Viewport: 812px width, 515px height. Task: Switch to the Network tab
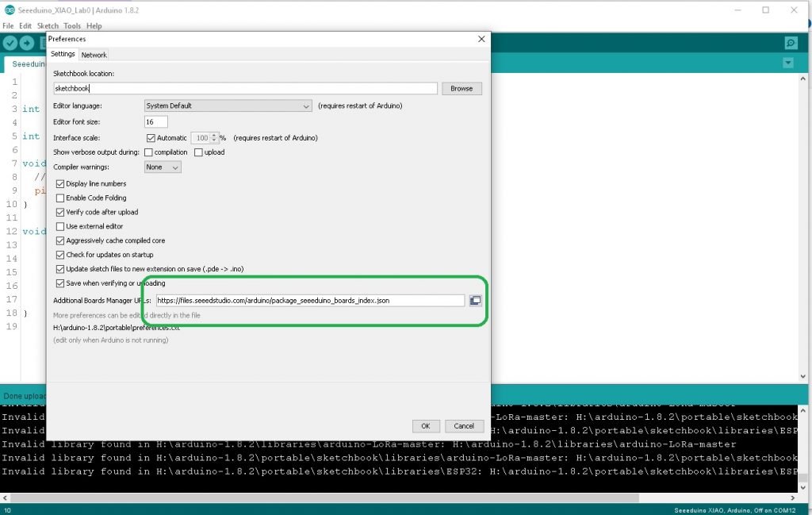tap(94, 55)
